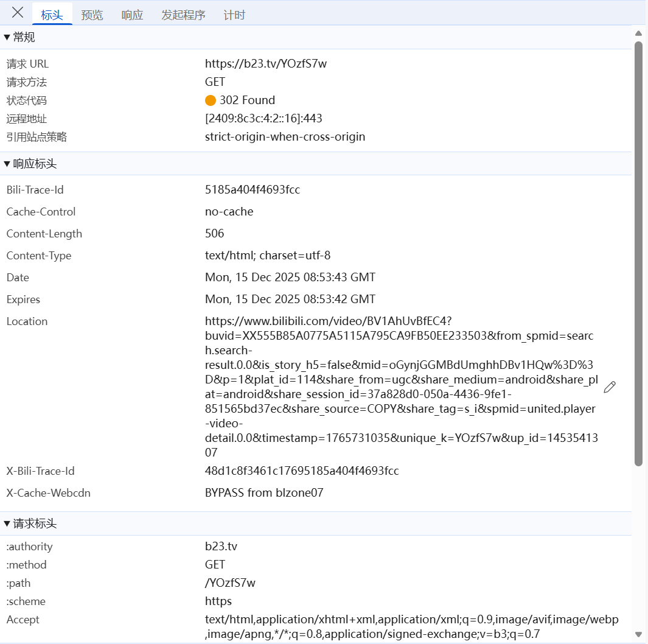The width and height of the screenshot is (648, 644).
Task: Click strict-origin-when-cross-origin value
Action: 285,136
